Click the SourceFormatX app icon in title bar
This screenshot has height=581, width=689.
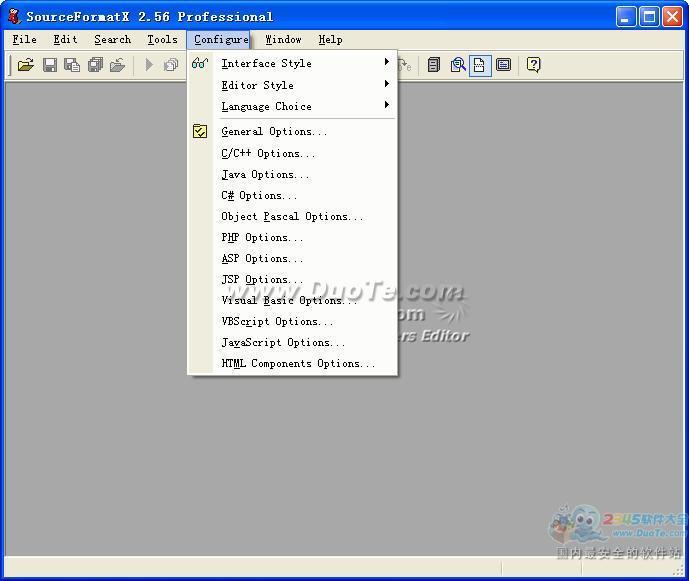coord(14,17)
